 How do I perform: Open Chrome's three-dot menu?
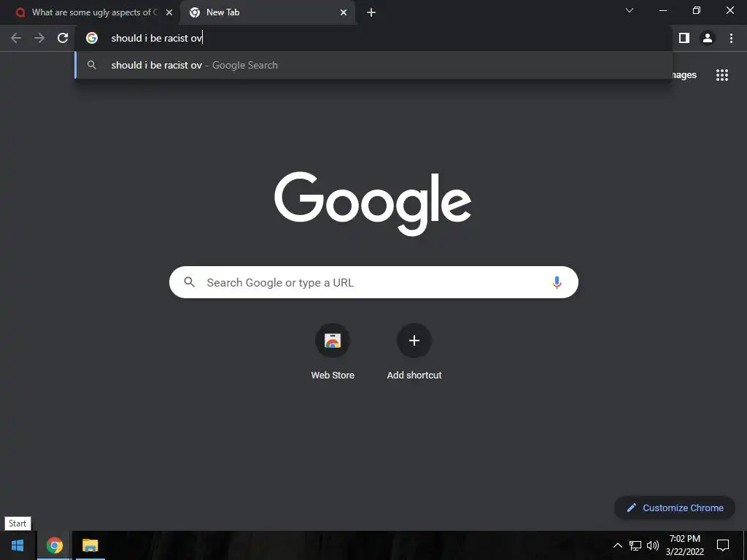coord(731,38)
